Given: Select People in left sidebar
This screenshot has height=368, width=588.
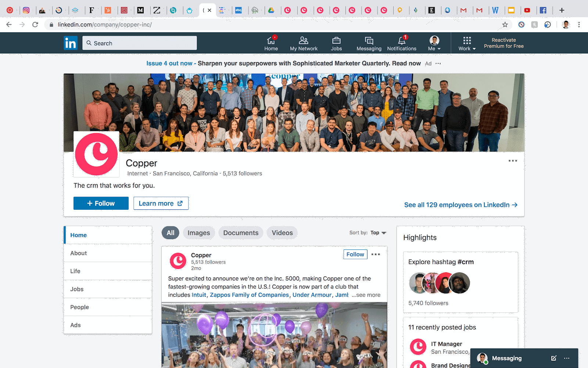Looking at the screenshot, I should pos(108,307).
